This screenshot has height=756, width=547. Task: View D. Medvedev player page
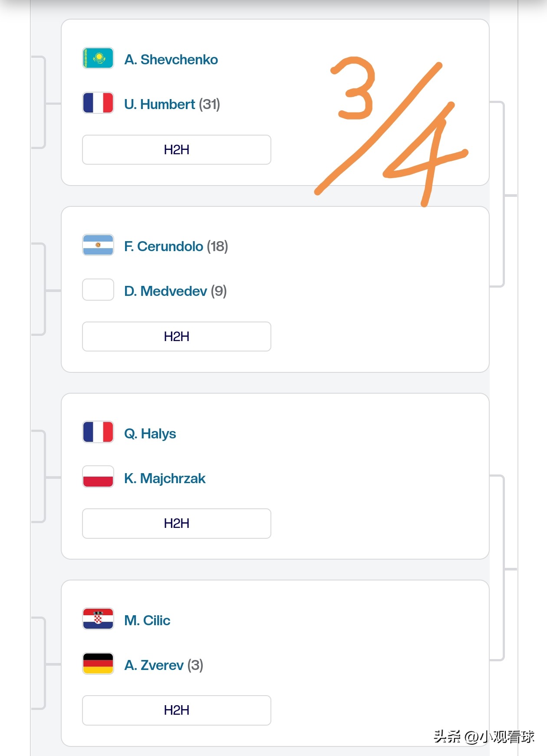pyautogui.click(x=165, y=291)
